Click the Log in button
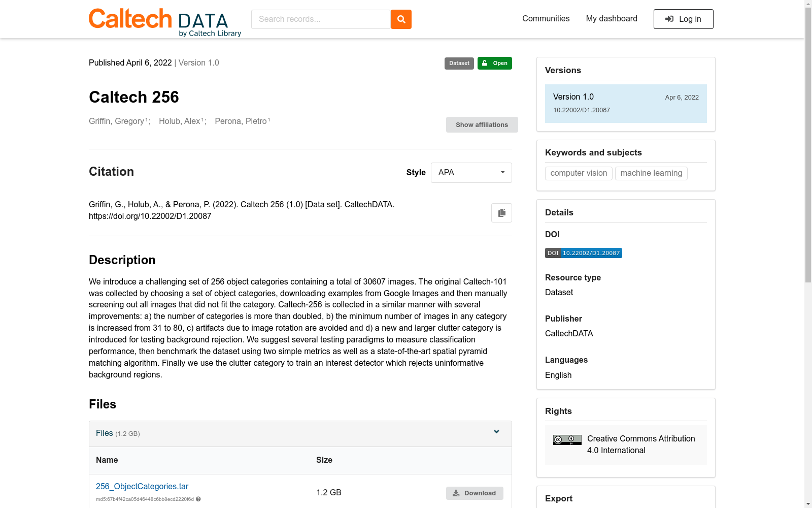This screenshot has height=508, width=812. 684,19
